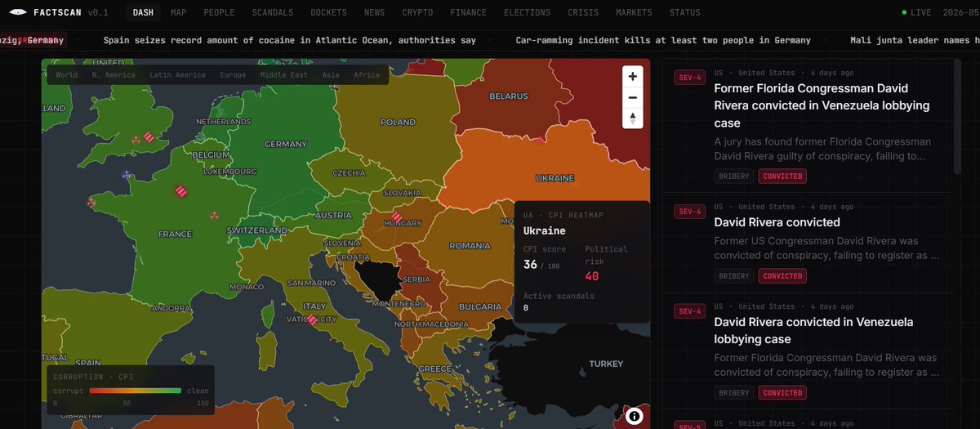980x429 pixels.
Task: Select Africa map region filter
Action: coord(367,75)
